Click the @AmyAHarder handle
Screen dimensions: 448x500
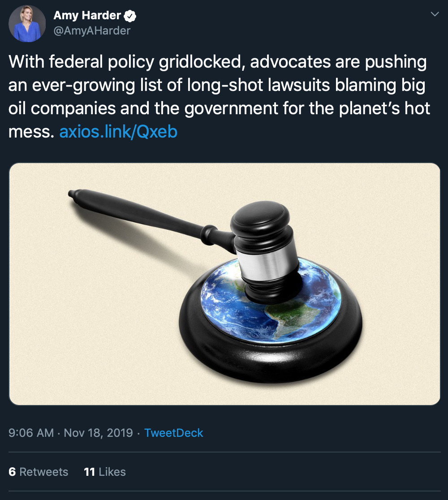coord(92,30)
